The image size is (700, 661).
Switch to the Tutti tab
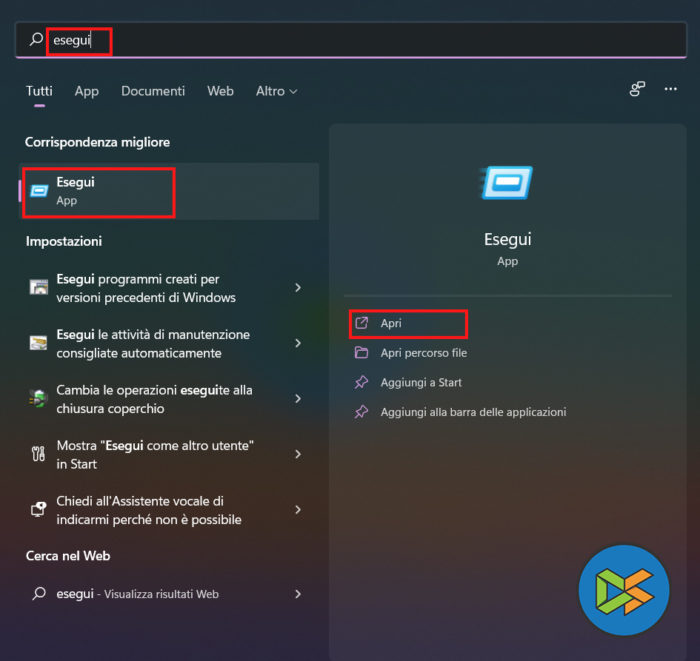pos(39,91)
